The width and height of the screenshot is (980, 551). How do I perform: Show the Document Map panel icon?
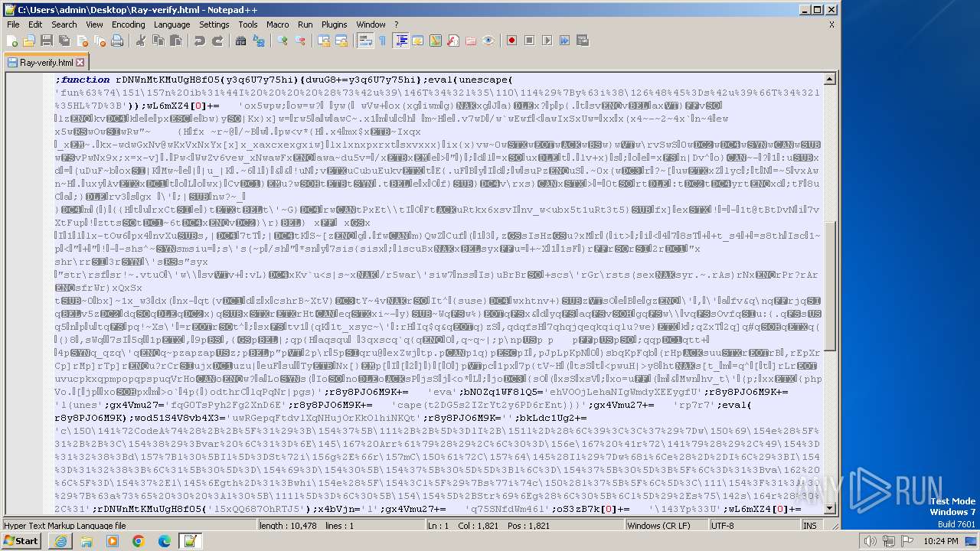(436, 41)
